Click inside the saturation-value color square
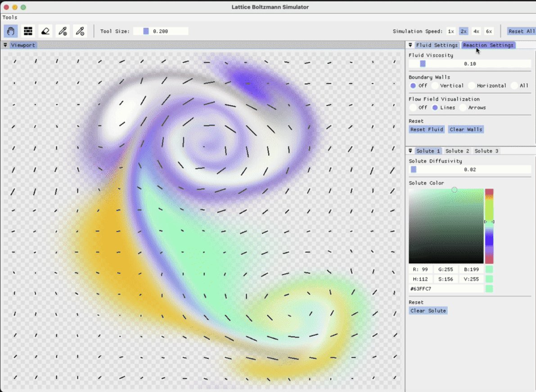This screenshot has height=392, width=536. [x=446, y=226]
